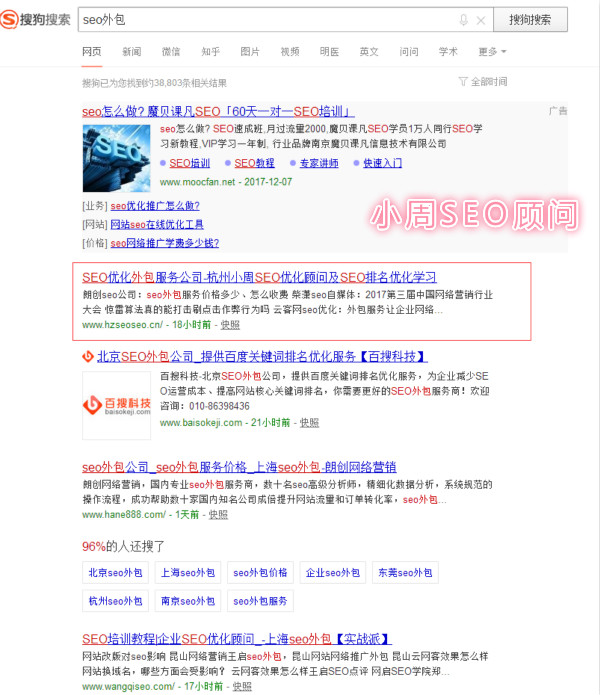
Task: Click the 广告 ad label
Action: point(558,111)
